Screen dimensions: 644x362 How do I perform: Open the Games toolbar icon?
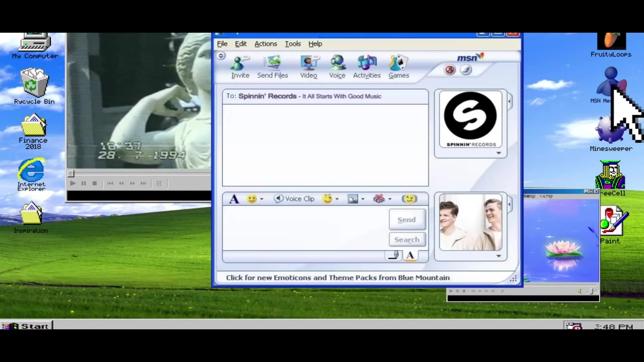tap(398, 67)
